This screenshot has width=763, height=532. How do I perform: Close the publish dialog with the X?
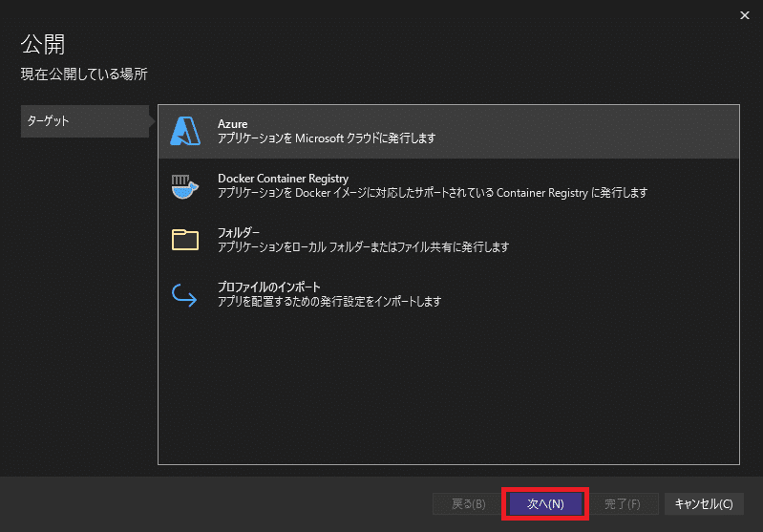click(x=745, y=15)
